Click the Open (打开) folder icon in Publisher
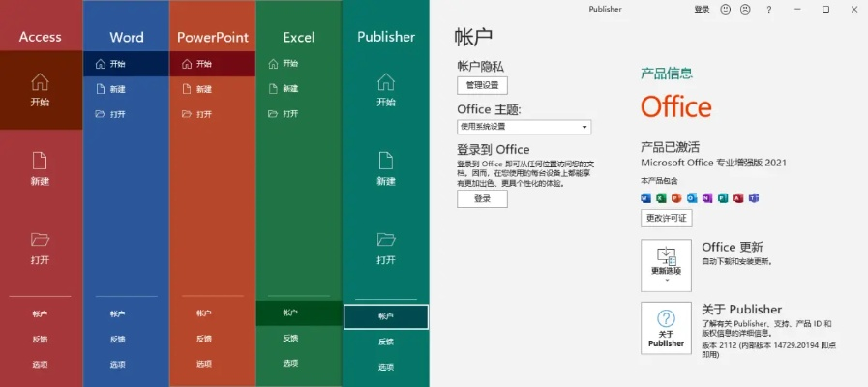868x387 pixels. (385, 239)
